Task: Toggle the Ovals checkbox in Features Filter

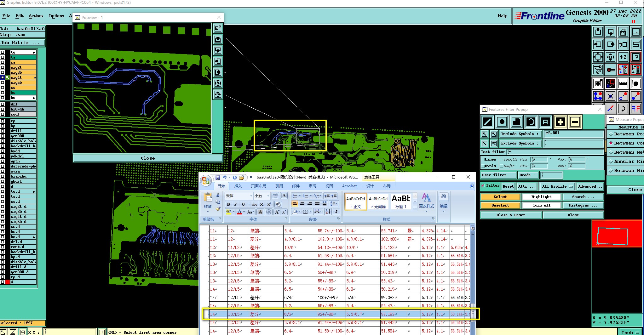Action: coord(483,166)
